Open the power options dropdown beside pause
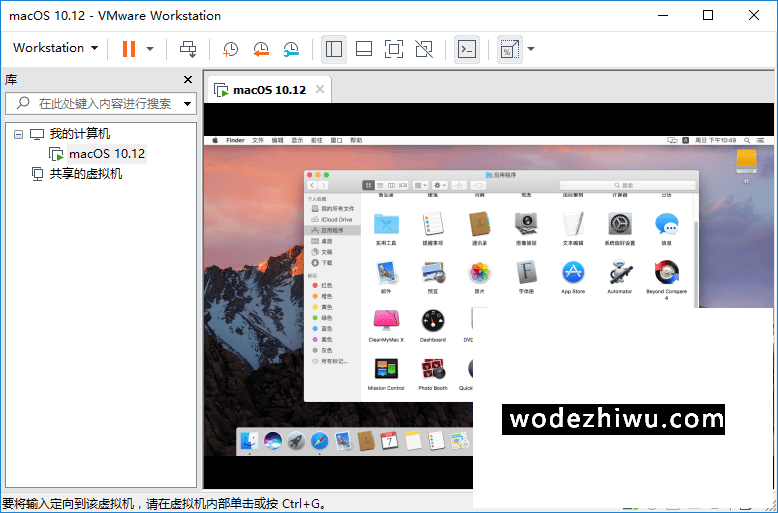 click(150, 49)
